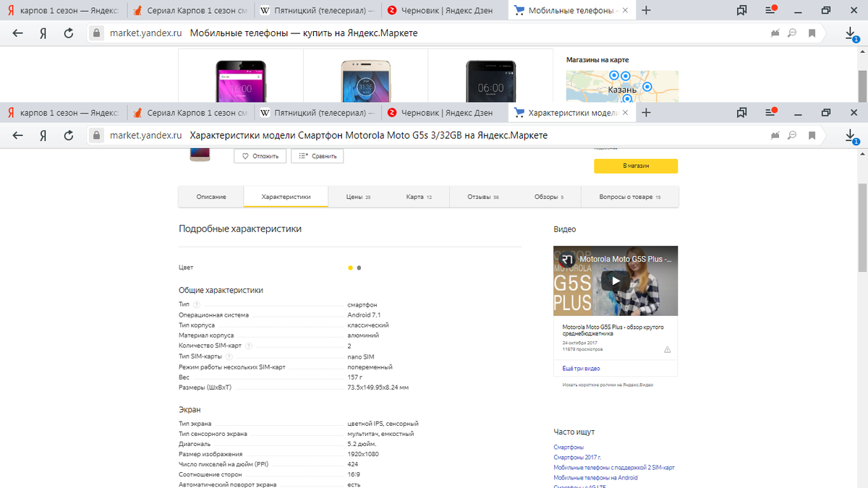This screenshot has height=488, width=868.
Task: Click the Сравнить button
Action: (318, 156)
